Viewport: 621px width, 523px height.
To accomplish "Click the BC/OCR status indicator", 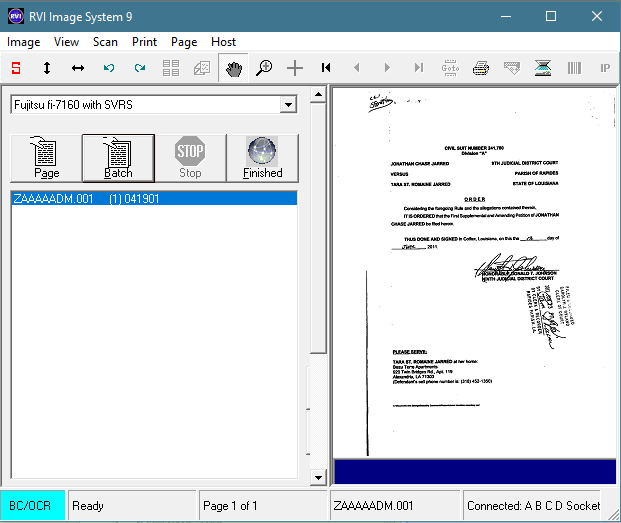I will 32,506.
